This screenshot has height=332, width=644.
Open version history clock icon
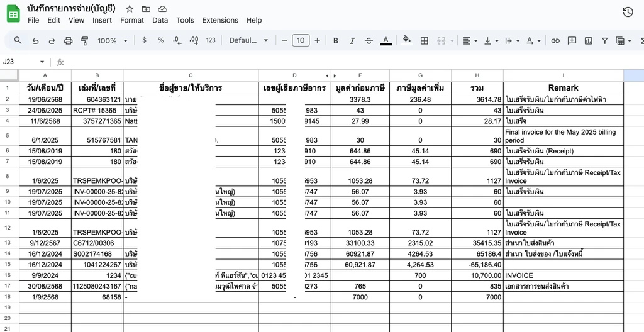(x=628, y=13)
